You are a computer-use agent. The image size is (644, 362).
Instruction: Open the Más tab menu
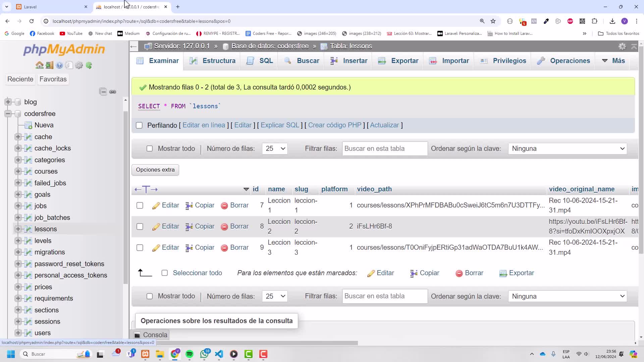click(x=613, y=61)
